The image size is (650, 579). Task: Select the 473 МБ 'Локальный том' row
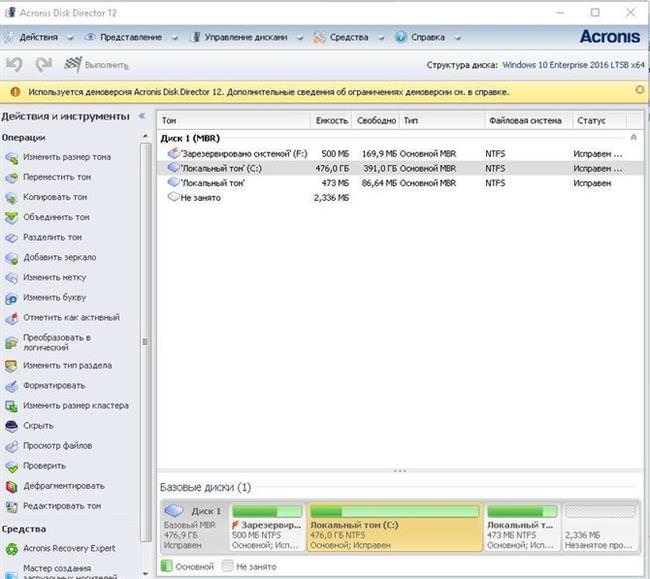point(400,183)
